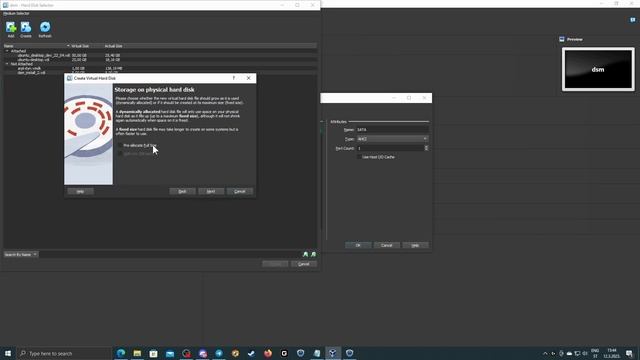Click OK in the storage attributes dialog
This screenshot has height=360, width=640.
tap(358, 245)
